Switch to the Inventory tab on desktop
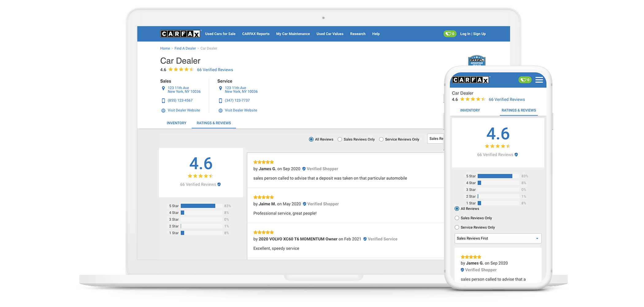Screen dimensions: 644x307 176,123
